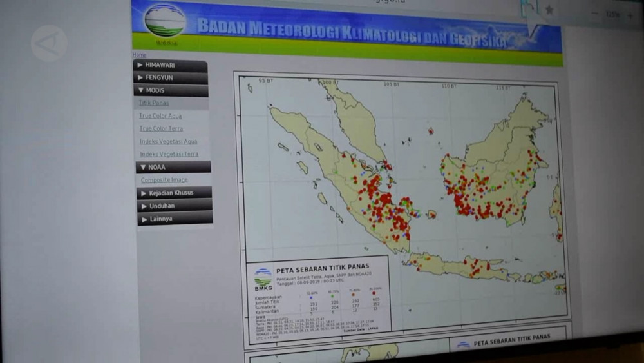Click the Home breadcrumb link
This screenshot has width=644, height=363.
(139, 55)
